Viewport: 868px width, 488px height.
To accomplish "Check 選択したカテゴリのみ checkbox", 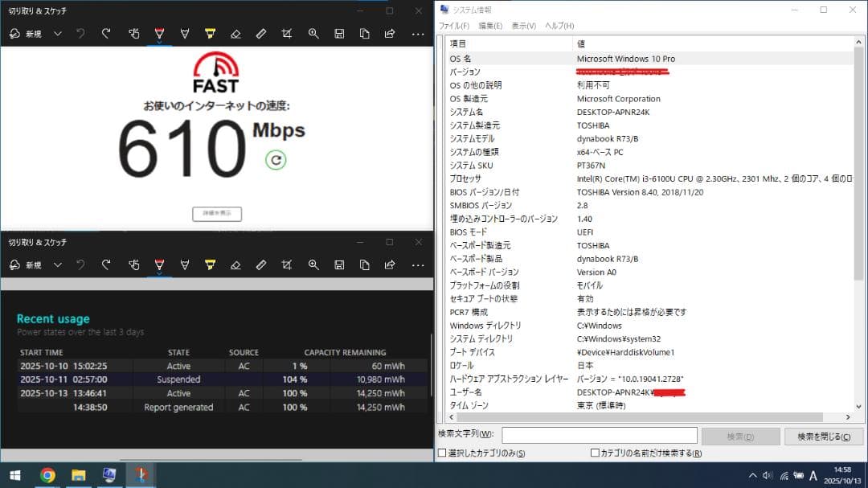I will pos(442,453).
